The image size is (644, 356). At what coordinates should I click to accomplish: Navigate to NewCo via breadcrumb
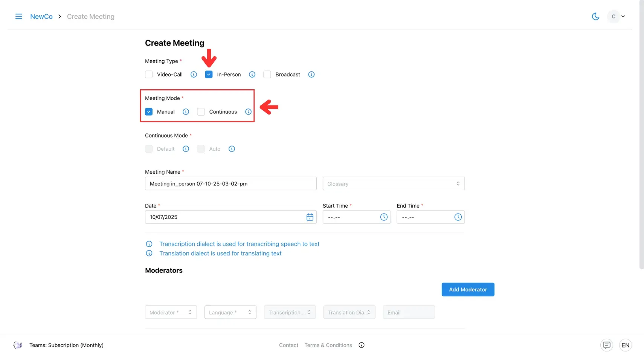(x=41, y=16)
